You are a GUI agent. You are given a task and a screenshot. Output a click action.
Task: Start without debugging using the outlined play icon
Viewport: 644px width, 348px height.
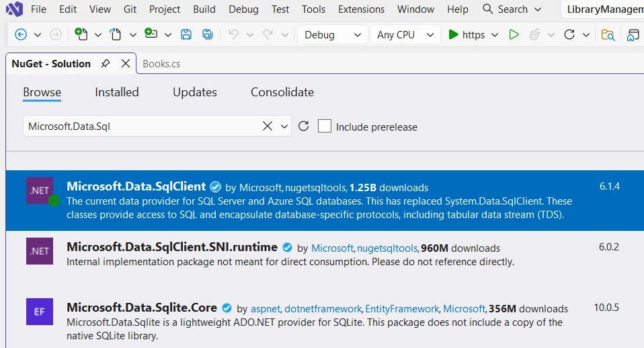514,35
